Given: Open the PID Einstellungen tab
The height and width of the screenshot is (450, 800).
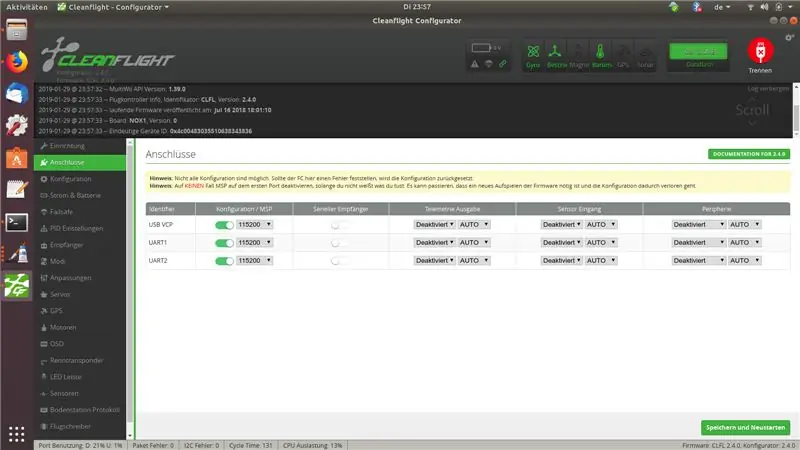Looking at the screenshot, I should pos(80,228).
